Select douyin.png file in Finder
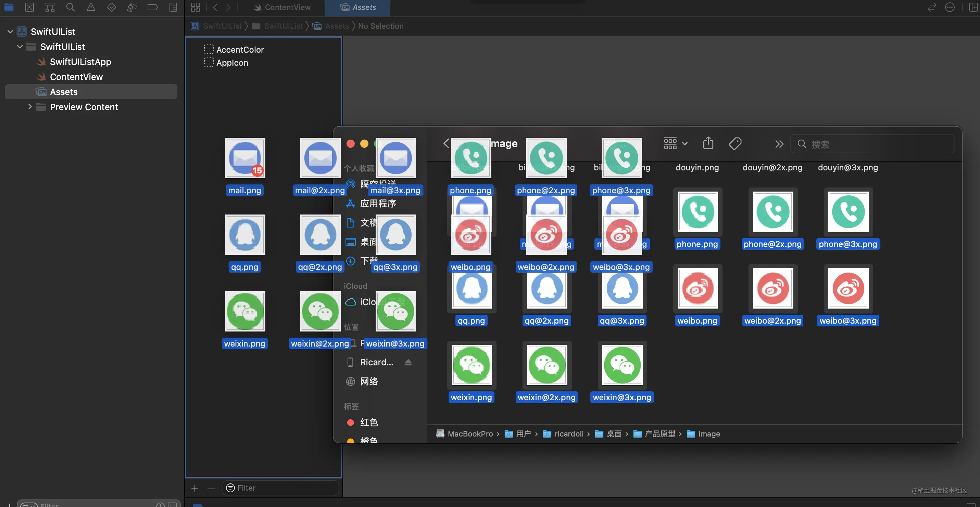The width and height of the screenshot is (980, 507). tap(697, 167)
